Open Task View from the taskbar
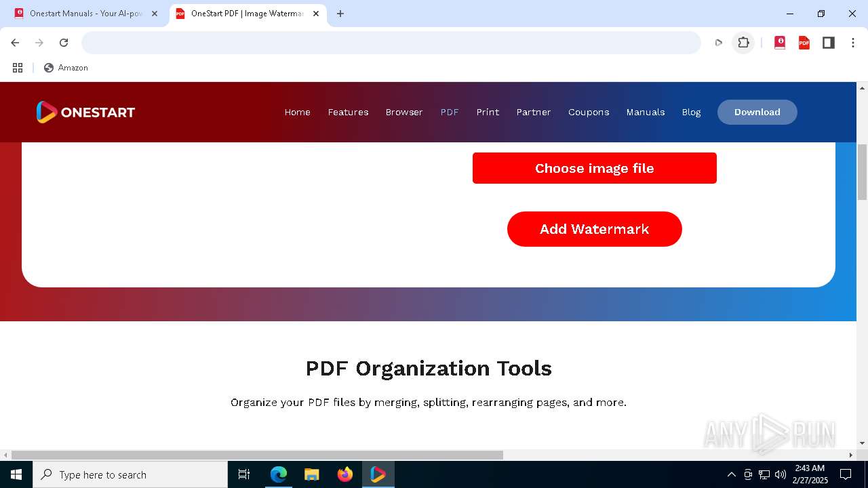Screen dimensions: 868x488 [x=244, y=474]
